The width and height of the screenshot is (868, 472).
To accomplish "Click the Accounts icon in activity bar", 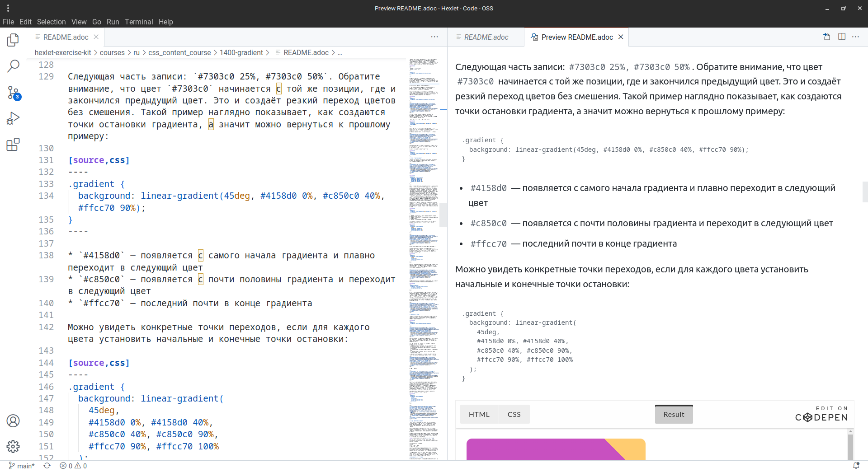I will [x=13, y=421].
